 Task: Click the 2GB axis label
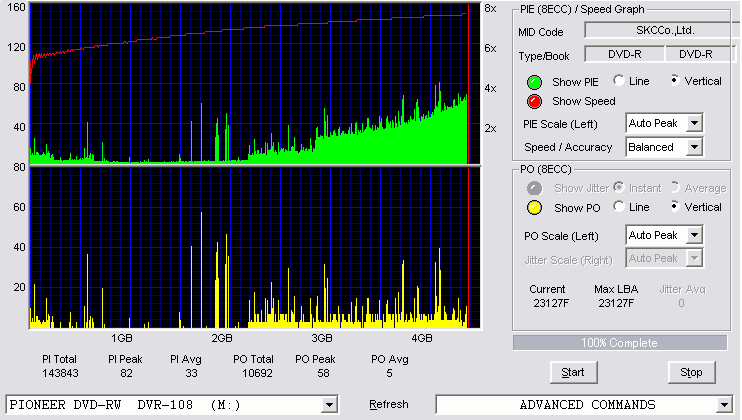click(x=221, y=338)
